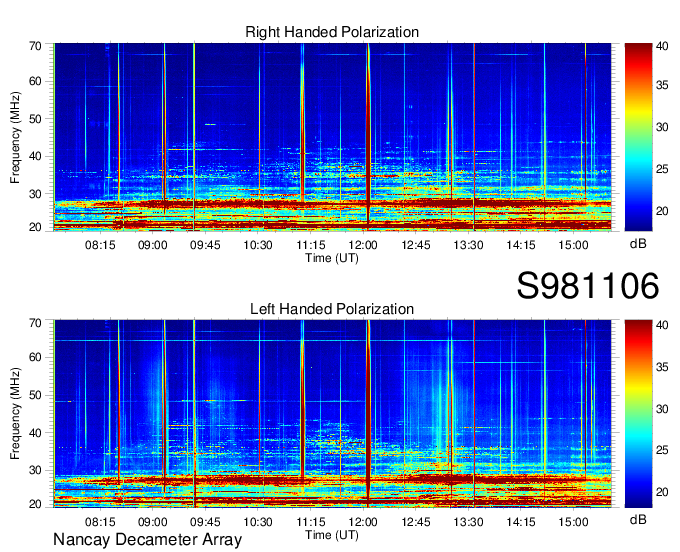The image size is (680, 552).
Task: Click the 08:15 time tick on the Left Handed plot
Action: (x=100, y=522)
